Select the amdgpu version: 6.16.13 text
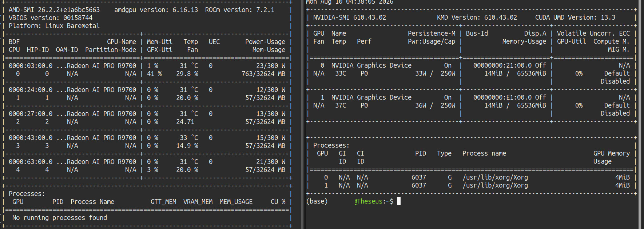644x229 pixels. point(156,10)
